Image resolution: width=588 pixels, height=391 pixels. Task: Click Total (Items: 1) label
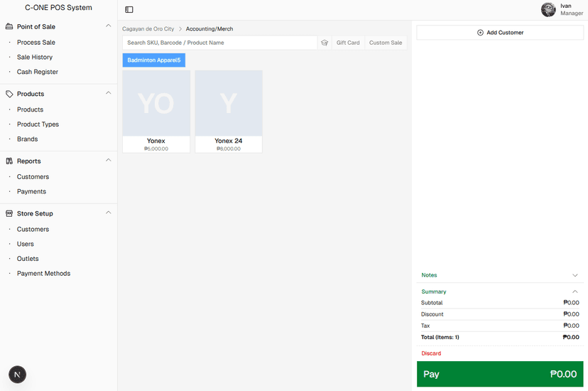[440, 338]
